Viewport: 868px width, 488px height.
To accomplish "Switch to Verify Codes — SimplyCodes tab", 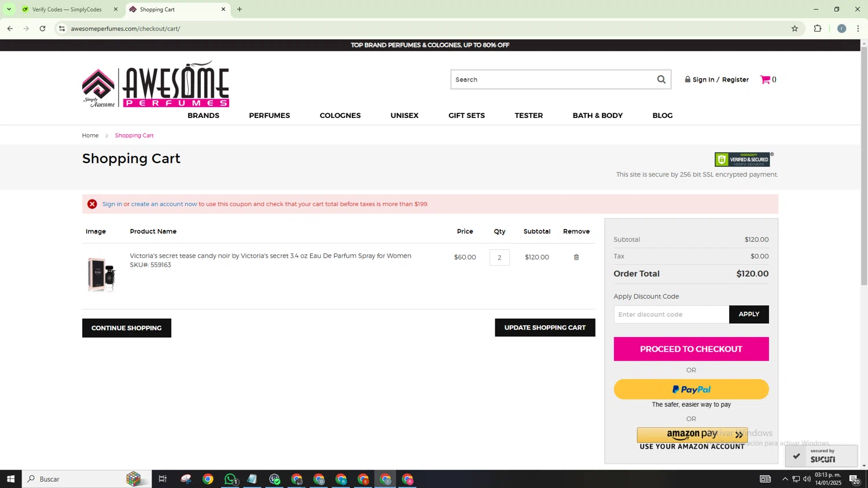I will click(x=67, y=9).
